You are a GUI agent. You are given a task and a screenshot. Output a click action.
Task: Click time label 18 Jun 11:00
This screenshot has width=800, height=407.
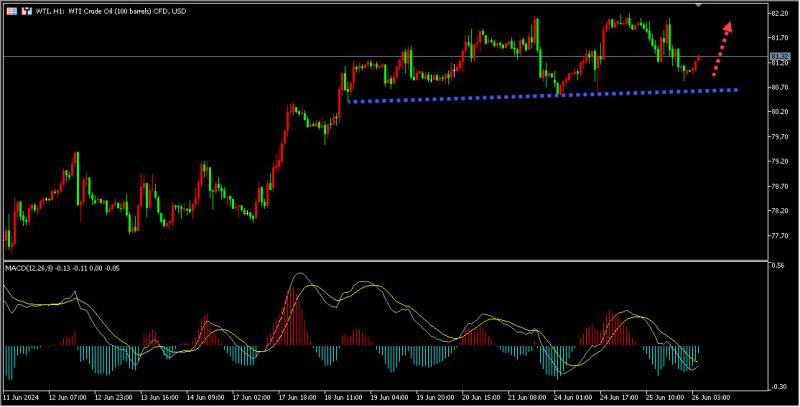tap(343, 397)
